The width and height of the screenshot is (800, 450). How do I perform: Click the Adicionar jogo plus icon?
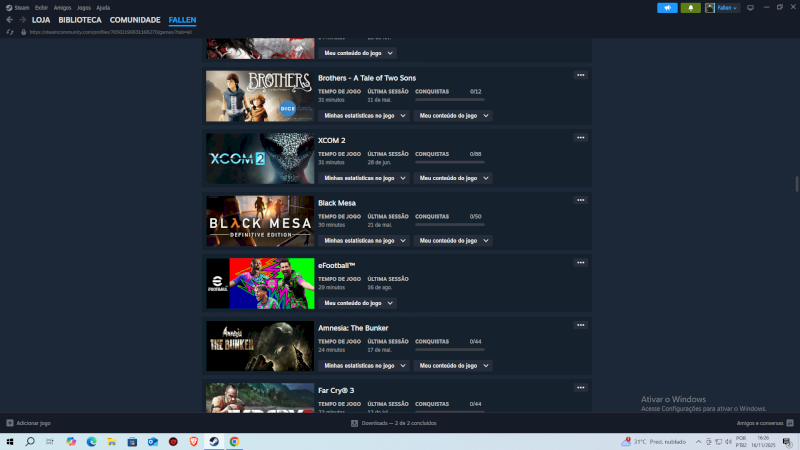pyautogui.click(x=10, y=423)
